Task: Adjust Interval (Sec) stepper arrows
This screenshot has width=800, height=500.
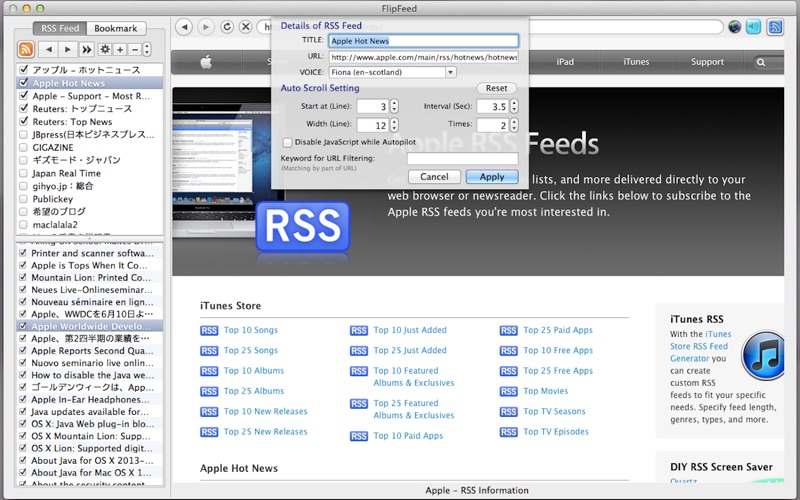Action: (514, 106)
